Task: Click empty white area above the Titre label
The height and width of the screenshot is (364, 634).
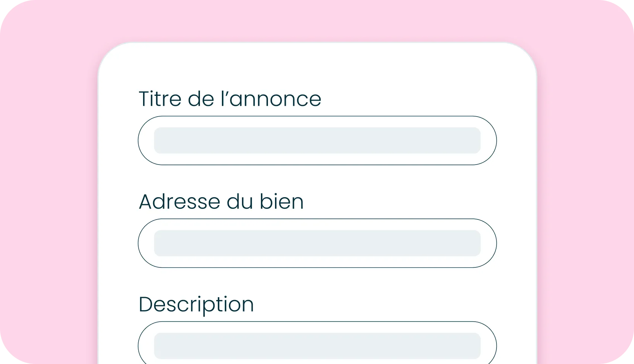Action: point(317,67)
